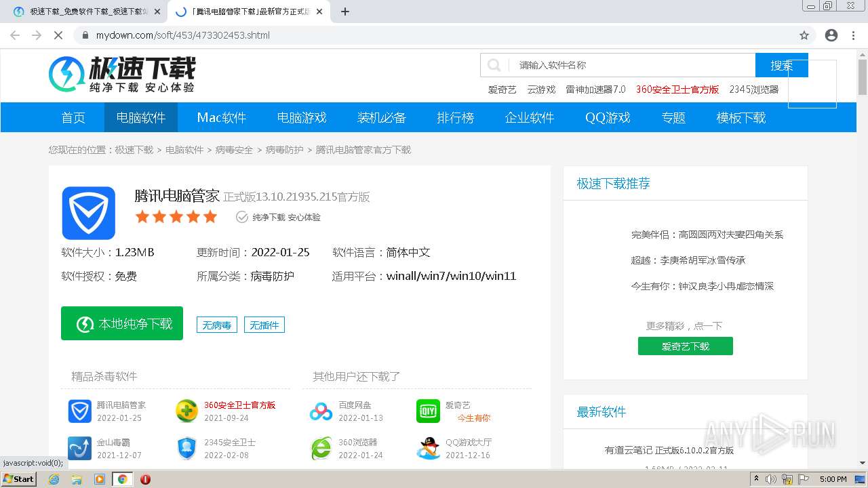The image size is (868, 488).
Task: Go back with the browser back arrow
Action: (15, 35)
